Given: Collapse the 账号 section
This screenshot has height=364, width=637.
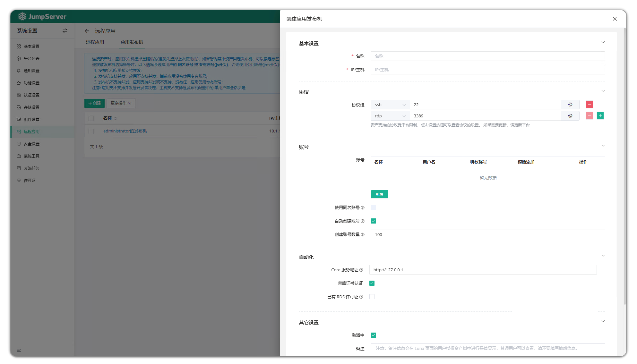Looking at the screenshot, I should pyautogui.click(x=603, y=146).
